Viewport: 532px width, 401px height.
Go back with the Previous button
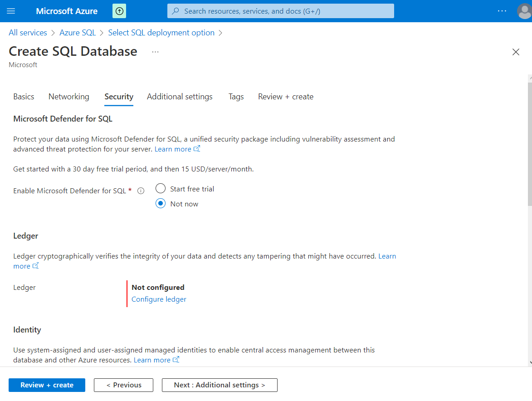point(123,385)
